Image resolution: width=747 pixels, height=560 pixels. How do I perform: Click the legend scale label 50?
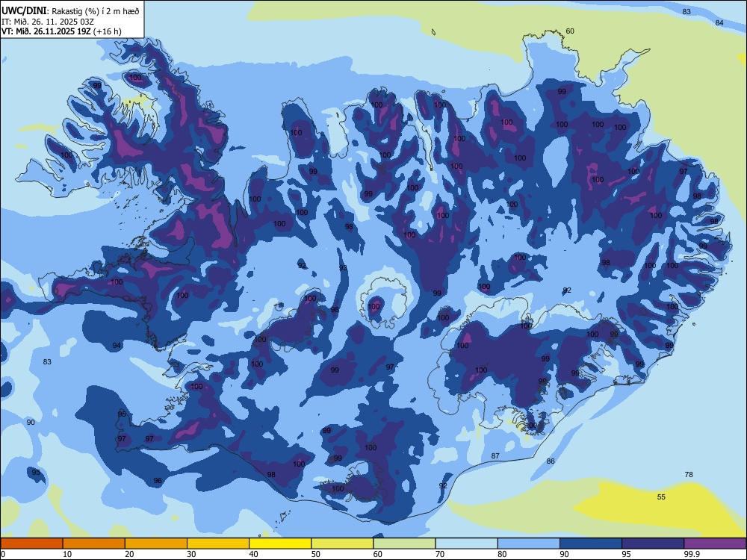pos(316,554)
